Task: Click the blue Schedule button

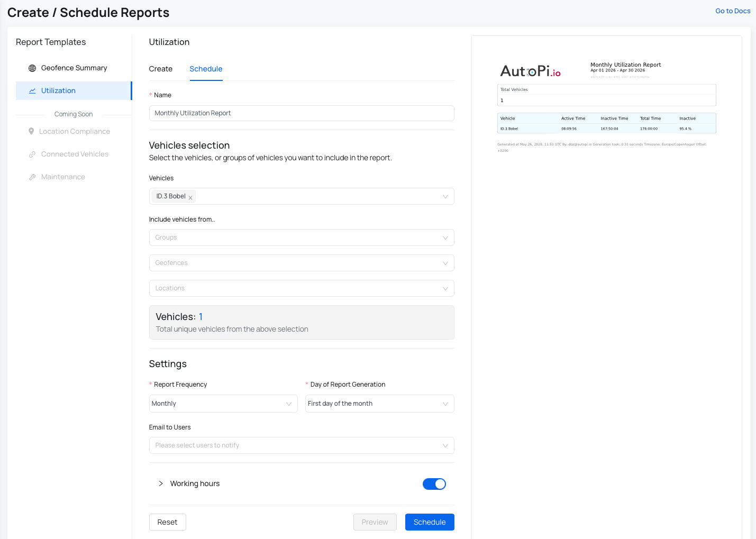Action: tap(430, 522)
